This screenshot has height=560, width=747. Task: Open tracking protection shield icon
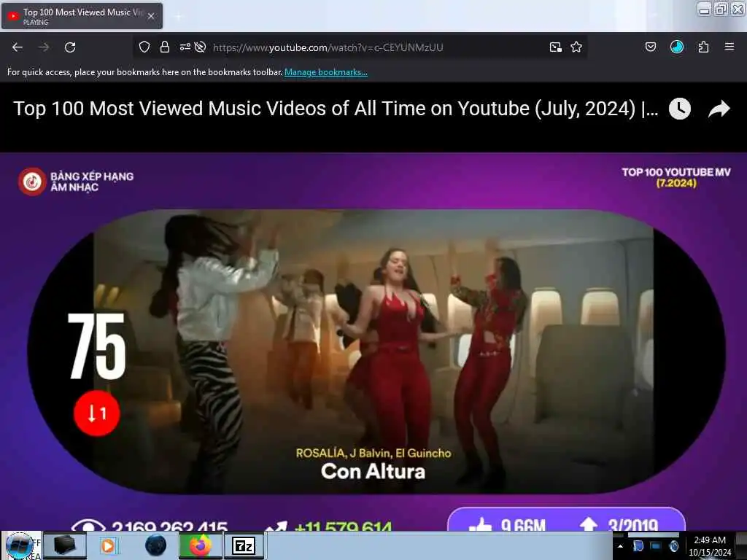(x=144, y=47)
